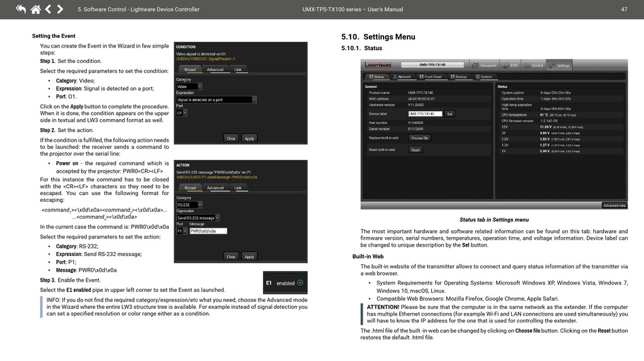Click the Lightware logo
644x361 pixels.
tap(378, 65)
